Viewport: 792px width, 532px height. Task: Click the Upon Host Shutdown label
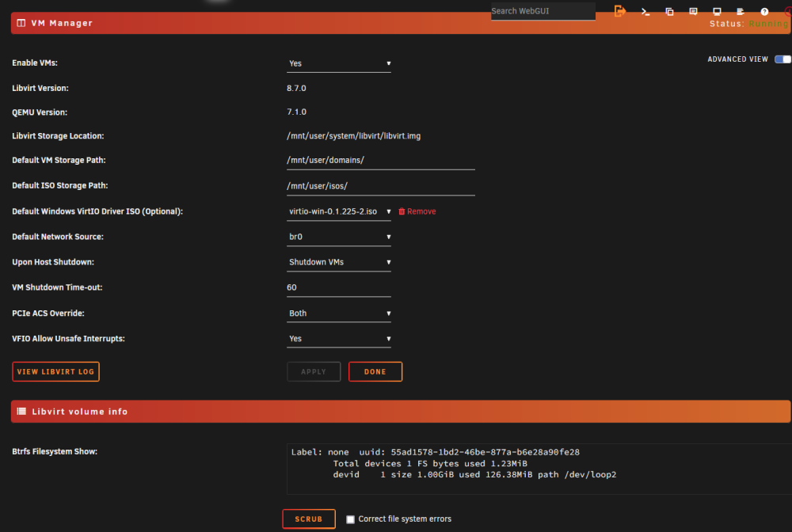(53, 262)
